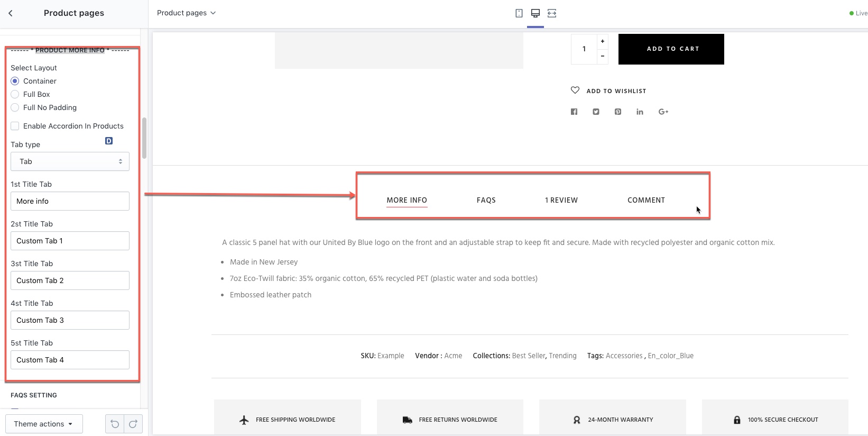Share on Twitter icon
Screen dimensions: 868x436
tap(596, 112)
